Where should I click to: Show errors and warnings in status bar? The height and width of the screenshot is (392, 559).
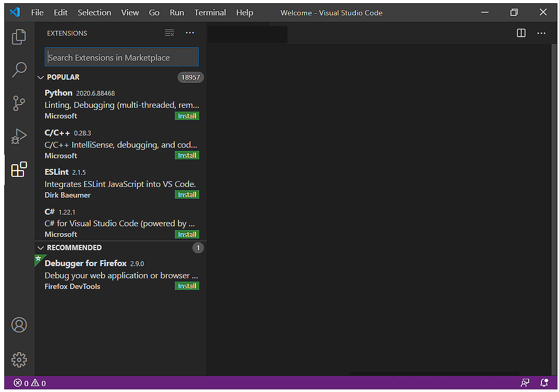(30, 383)
